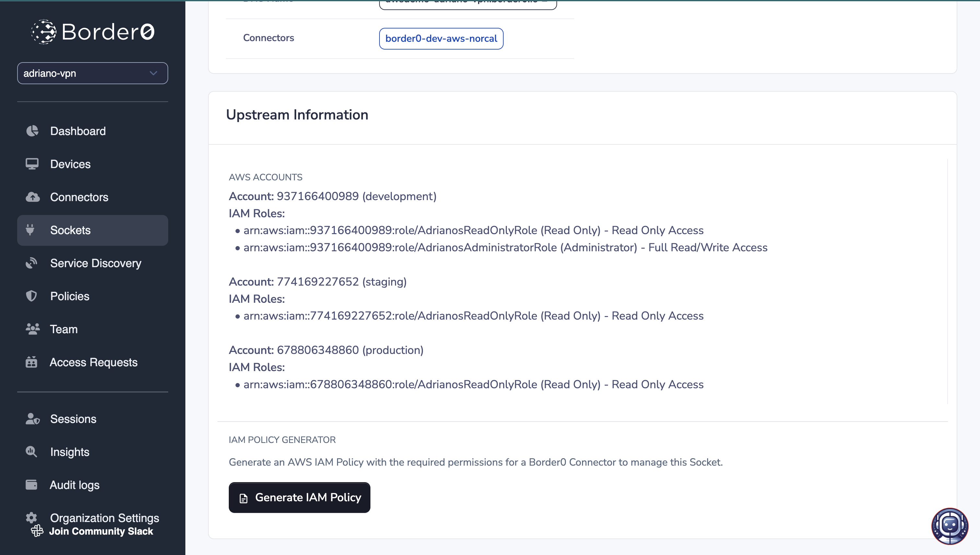Click the Insights magnifier chart icon
980x555 pixels.
31,452
